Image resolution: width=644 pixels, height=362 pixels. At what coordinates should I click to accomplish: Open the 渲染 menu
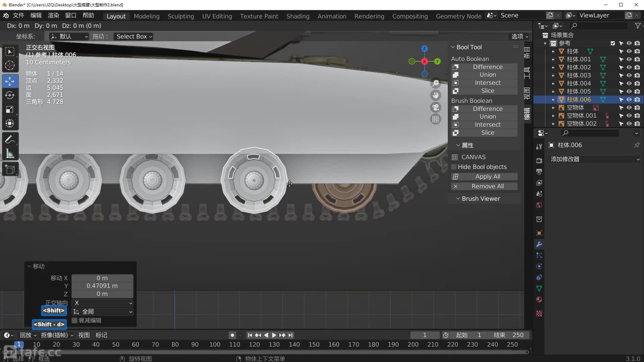tap(53, 15)
